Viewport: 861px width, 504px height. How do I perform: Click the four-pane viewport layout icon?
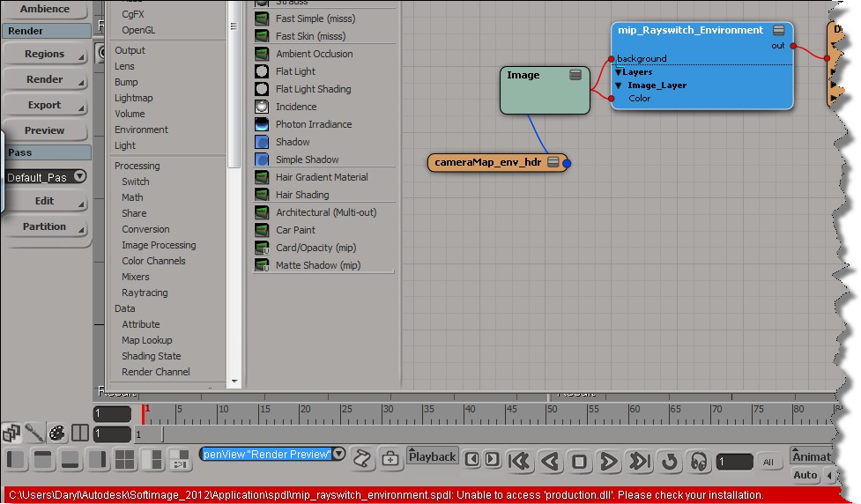click(124, 459)
